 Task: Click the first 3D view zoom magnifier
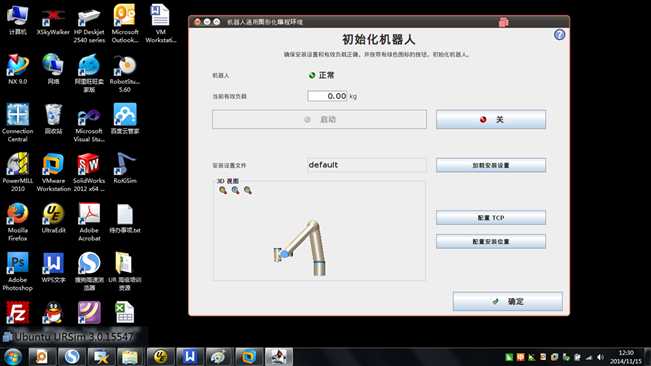(x=223, y=190)
